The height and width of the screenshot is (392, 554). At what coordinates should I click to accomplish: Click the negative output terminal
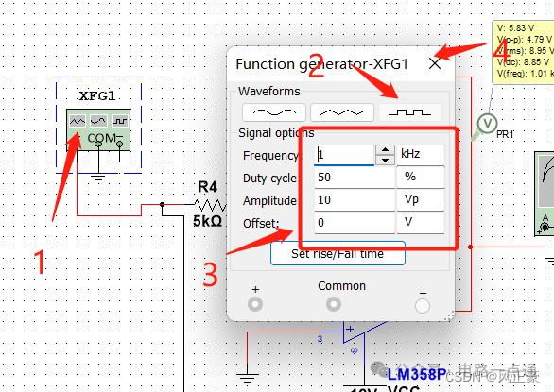pos(423,306)
